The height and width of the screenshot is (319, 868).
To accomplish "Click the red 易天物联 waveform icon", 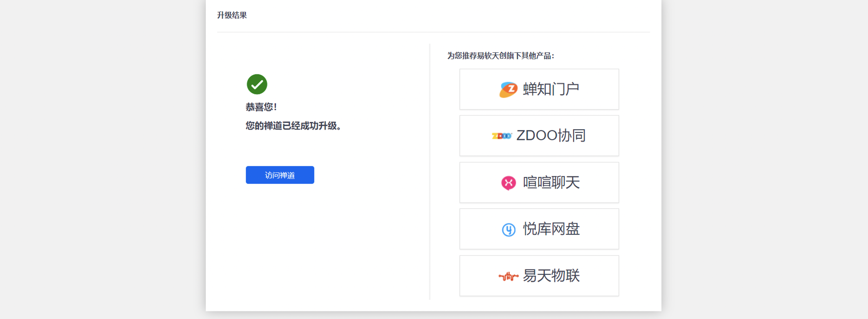I will (x=508, y=276).
